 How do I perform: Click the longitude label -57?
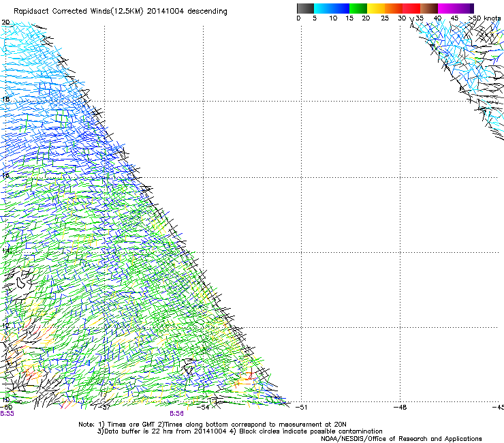pos(104,408)
